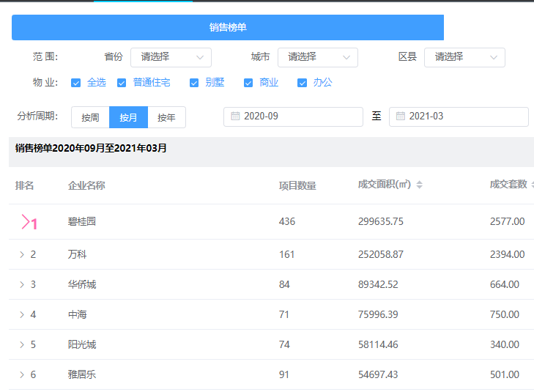Click company name 华侨城
Viewport: 534px width, 392px height.
[x=82, y=284]
